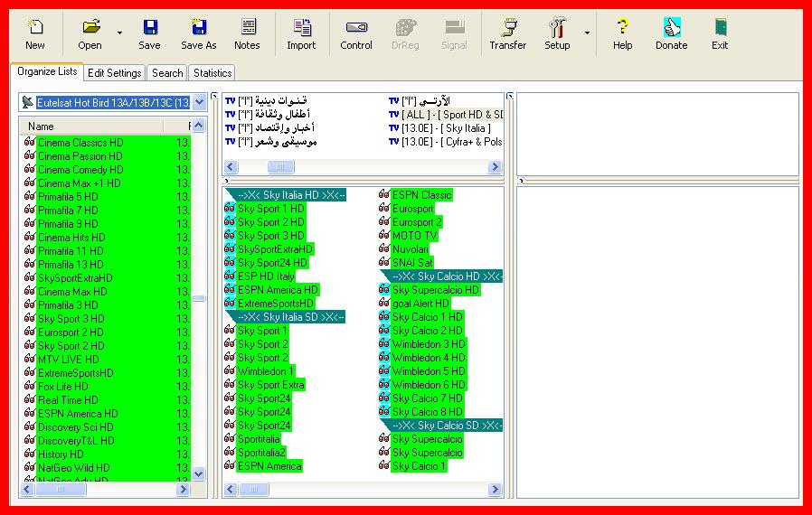Select the [13.0E] - [ Sky Italia ] favorites list
Viewport: 812px width, 515px height.
(x=446, y=127)
